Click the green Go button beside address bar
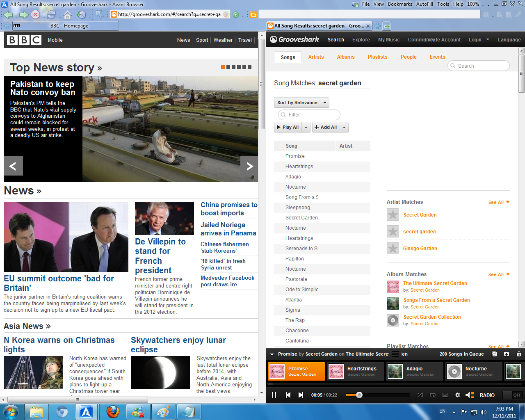This screenshot has height=420, width=525. (236, 15)
